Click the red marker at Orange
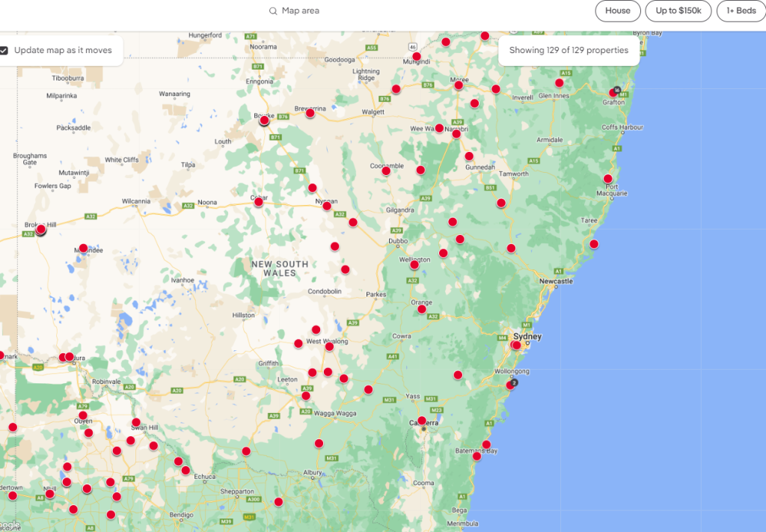Screen dimensions: 766x532 point(422,308)
